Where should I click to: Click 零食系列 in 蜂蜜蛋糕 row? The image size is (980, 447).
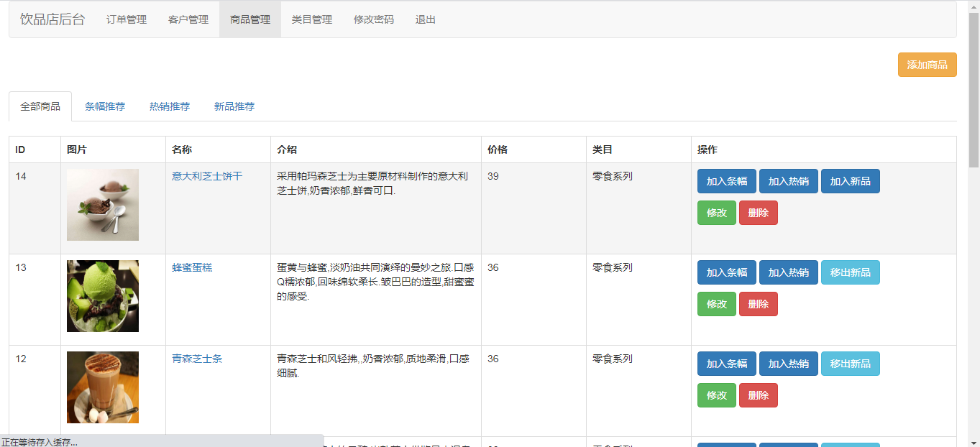(x=613, y=267)
